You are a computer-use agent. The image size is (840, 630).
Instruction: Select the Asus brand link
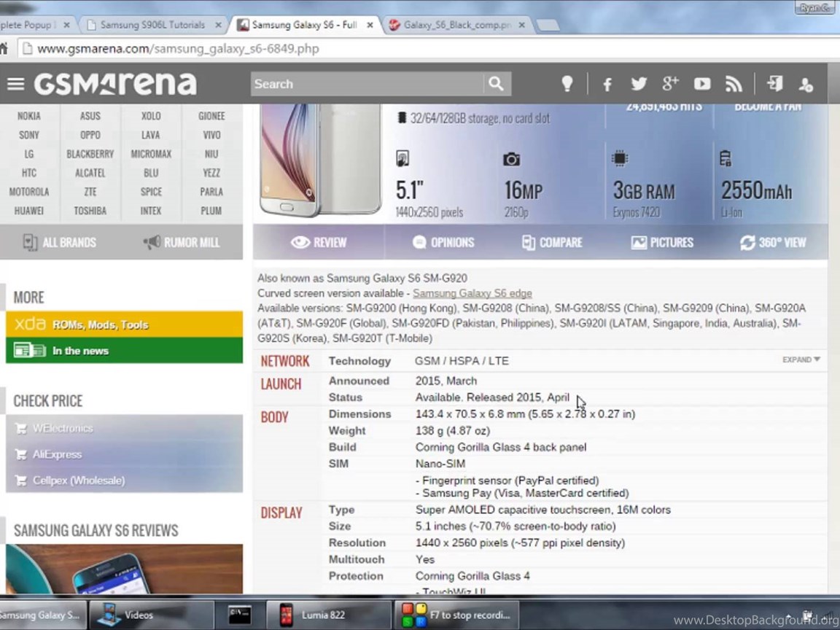point(90,116)
